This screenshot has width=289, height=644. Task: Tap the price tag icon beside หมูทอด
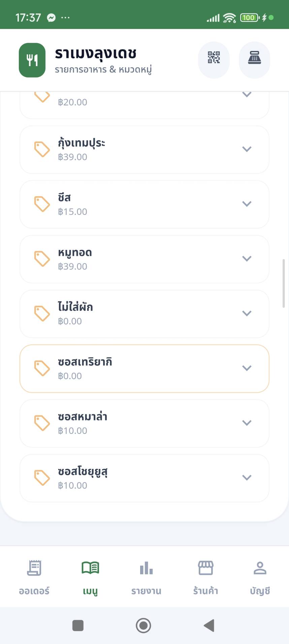click(x=42, y=259)
